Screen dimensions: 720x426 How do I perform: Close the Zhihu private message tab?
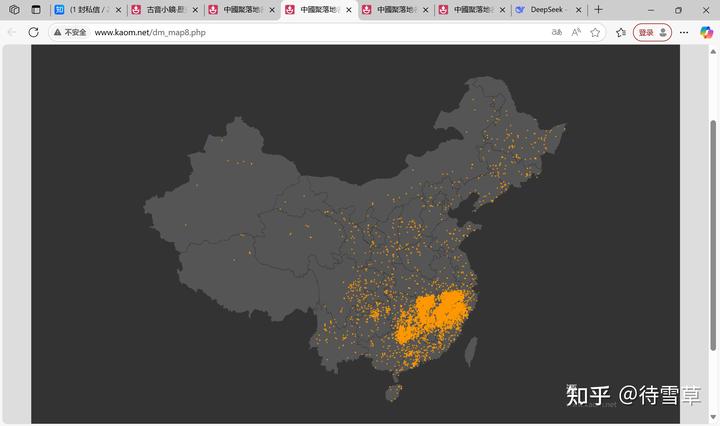[x=118, y=10]
